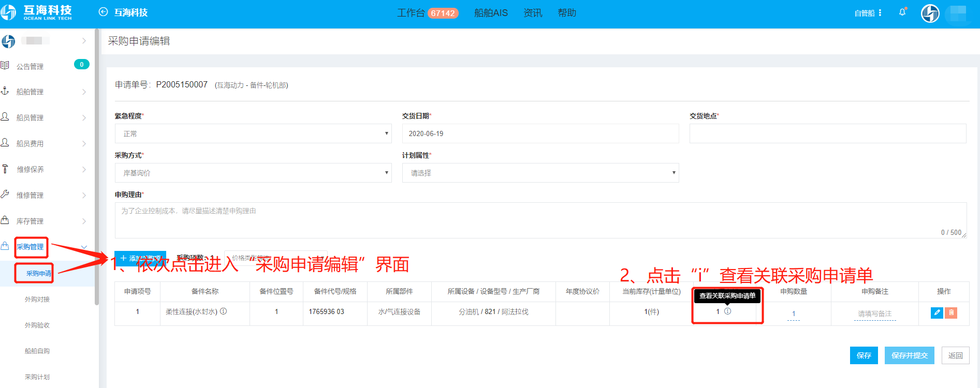Viewport: 980px width, 388px height.
Task: Expand the 船员费用 sidebar section
Action: 84,144
